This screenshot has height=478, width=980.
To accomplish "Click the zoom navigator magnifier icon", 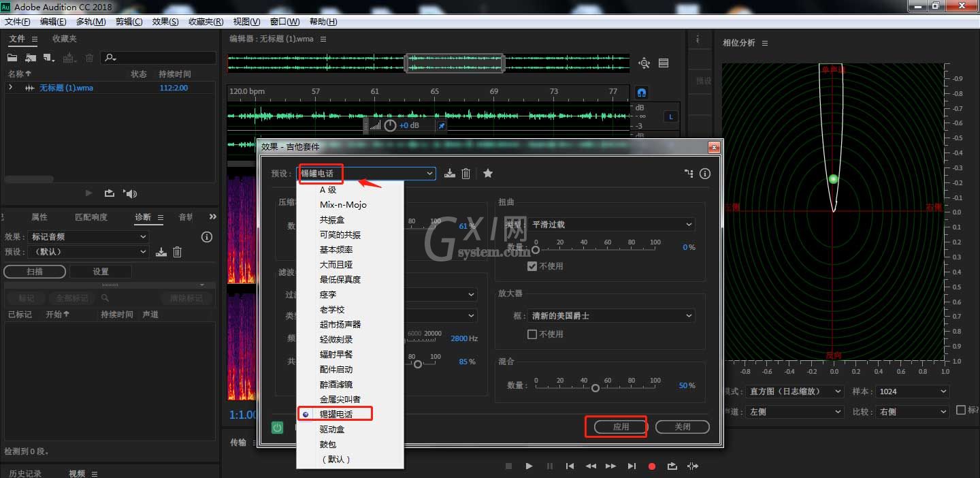I will (644, 63).
